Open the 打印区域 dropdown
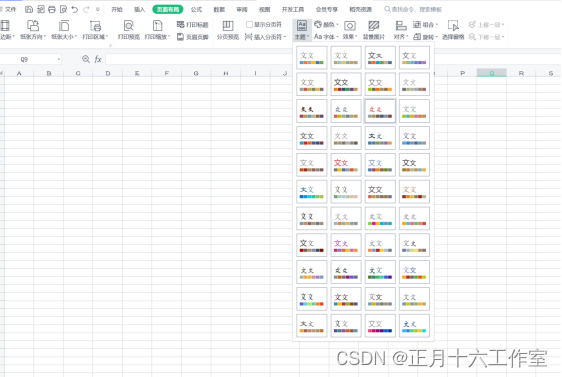 coord(95,30)
